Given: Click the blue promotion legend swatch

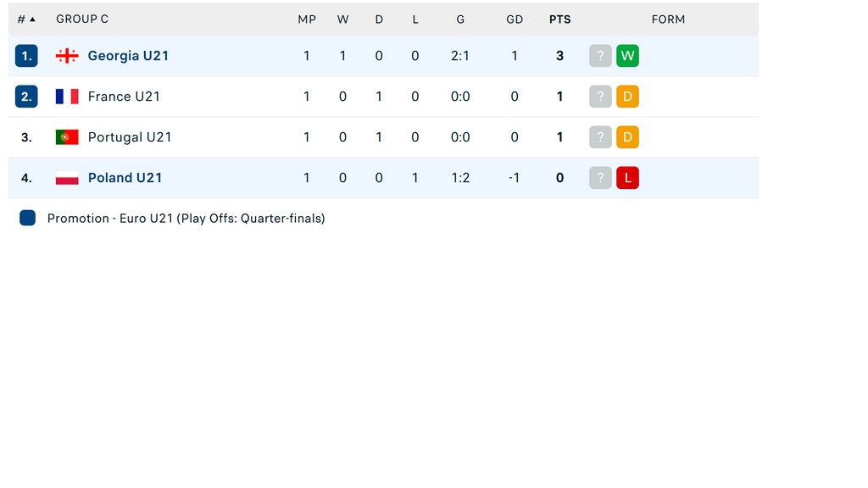Looking at the screenshot, I should point(28,218).
